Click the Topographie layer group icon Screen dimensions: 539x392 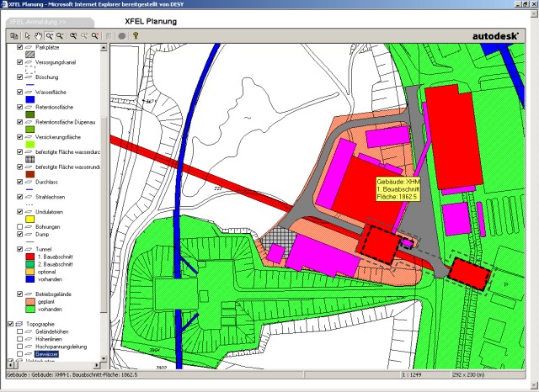coord(19,324)
